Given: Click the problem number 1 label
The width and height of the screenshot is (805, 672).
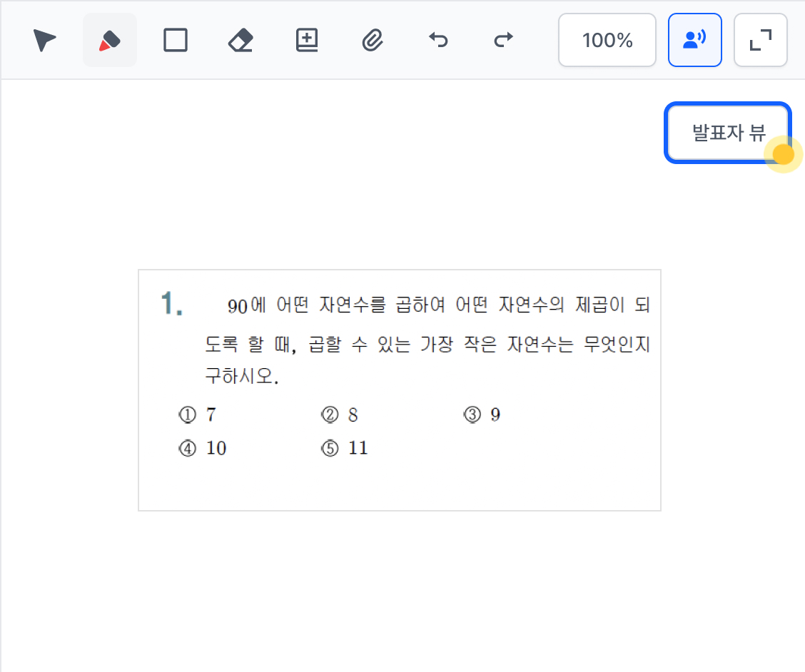Looking at the screenshot, I should pyautogui.click(x=171, y=303).
